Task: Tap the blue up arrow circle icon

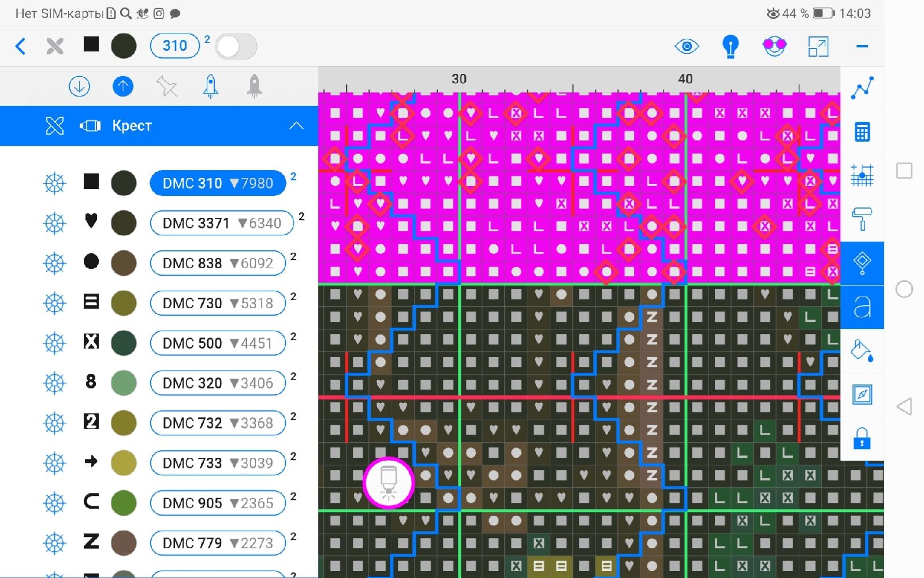Action: (122, 87)
